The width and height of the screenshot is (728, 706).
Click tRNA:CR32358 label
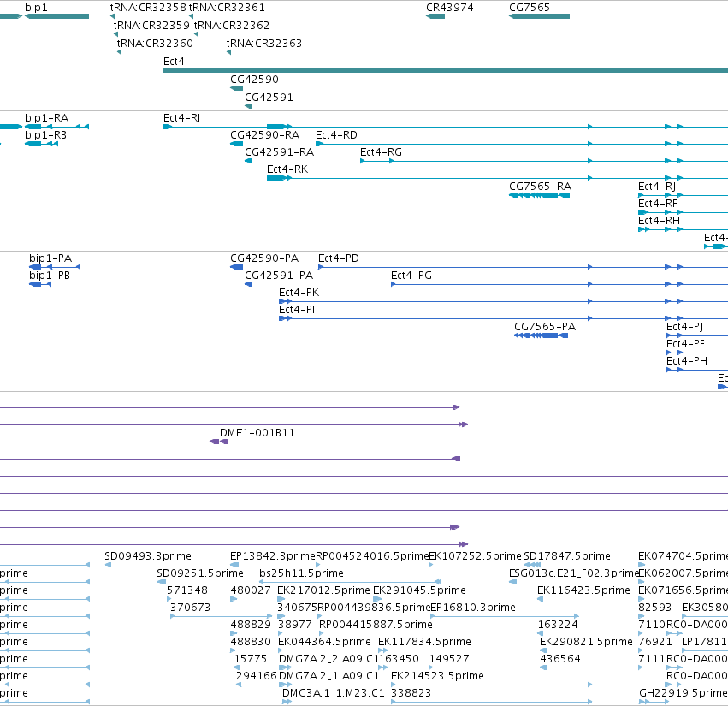point(148,8)
